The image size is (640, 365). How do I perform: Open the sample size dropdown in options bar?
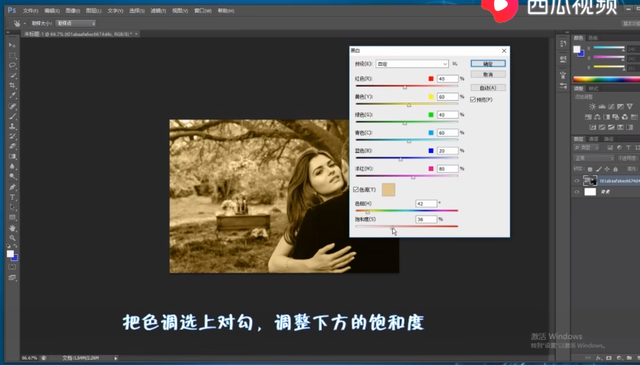[76, 23]
